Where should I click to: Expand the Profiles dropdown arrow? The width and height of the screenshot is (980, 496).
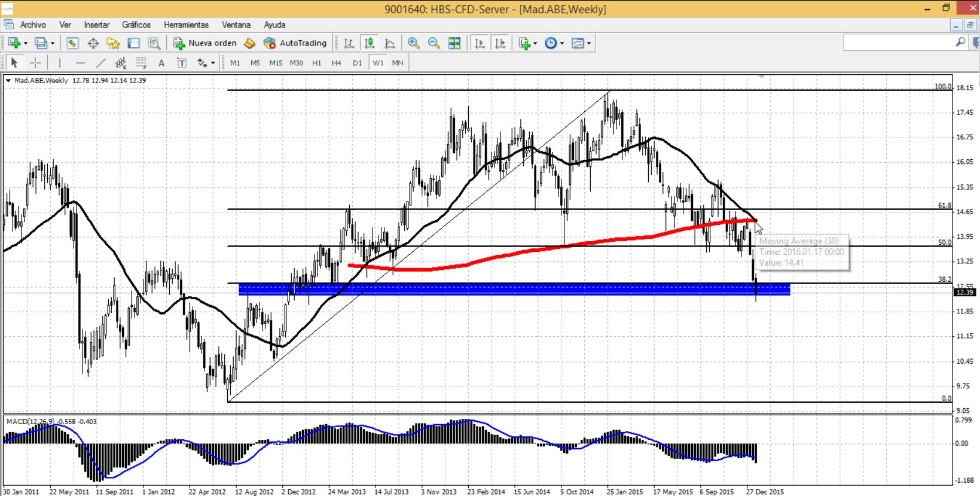(x=53, y=43)
